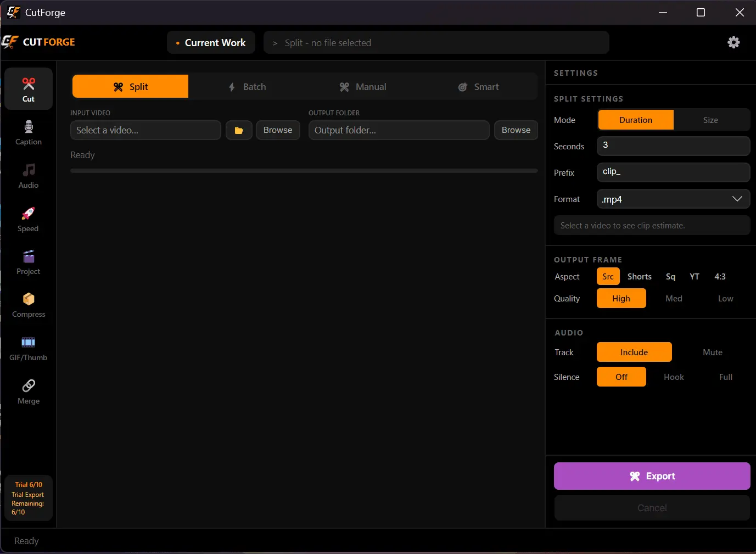
Task: Open the Speed tool
Action: tap(29, 219)
